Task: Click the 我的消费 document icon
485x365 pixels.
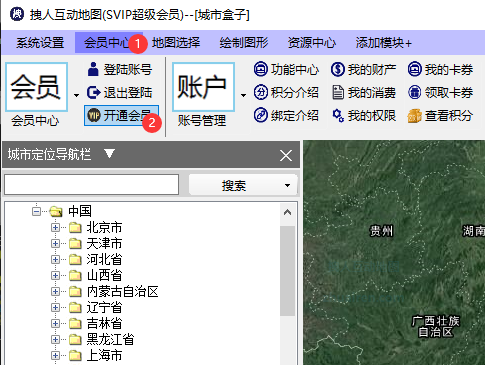Action: tap(338, 92)
